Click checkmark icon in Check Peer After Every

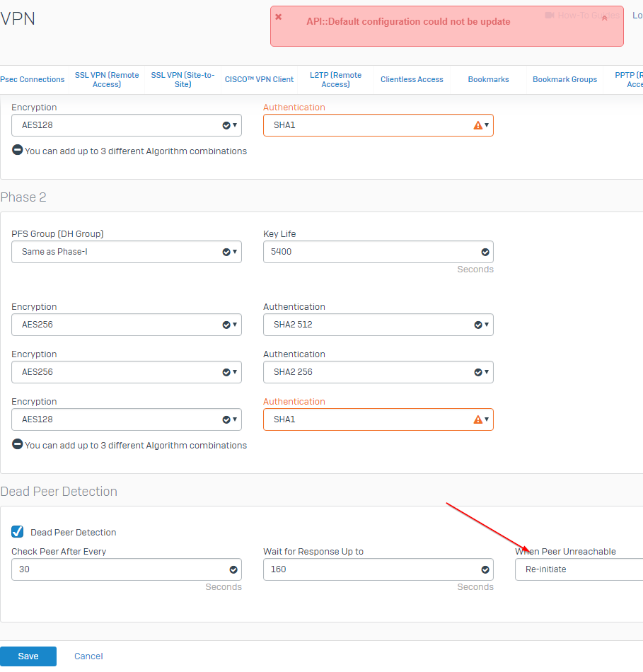[233, 569]
